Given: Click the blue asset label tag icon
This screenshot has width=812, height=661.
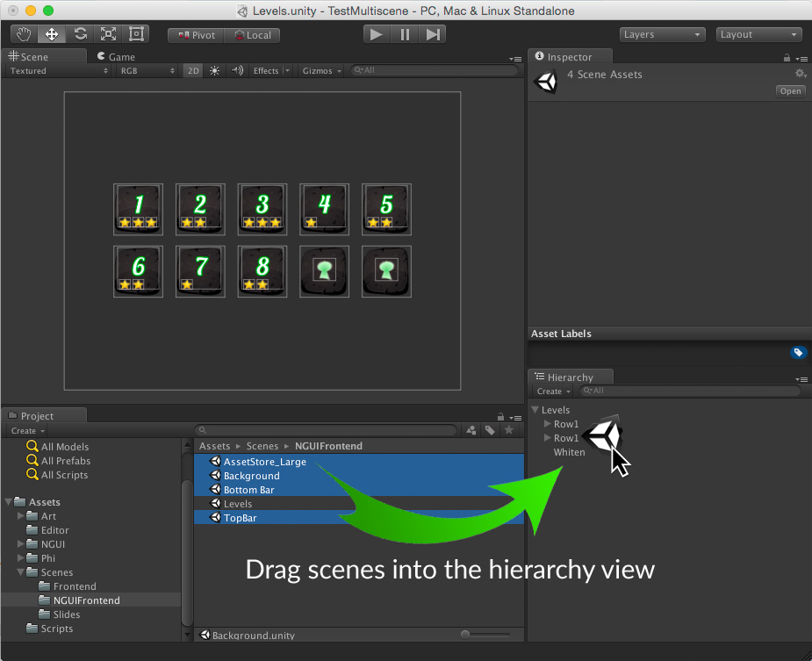Looking at the screenshot, I should coord(798,352).
